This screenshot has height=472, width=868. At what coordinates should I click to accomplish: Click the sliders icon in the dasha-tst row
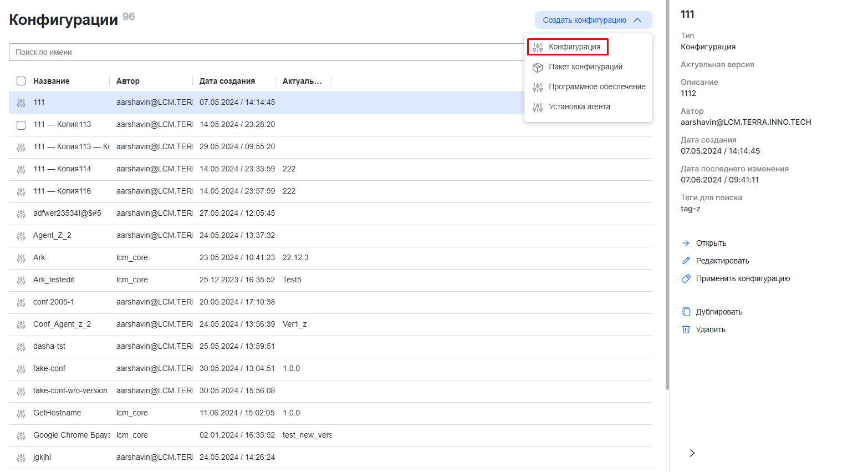pyautogui.click(x=21, y=347)
